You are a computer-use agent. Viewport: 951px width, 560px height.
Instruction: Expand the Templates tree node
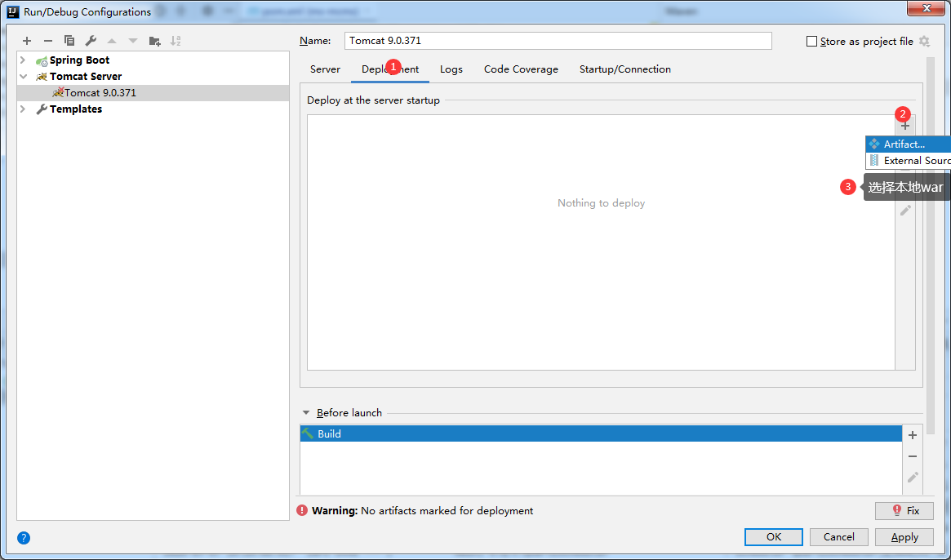[24, 109]
